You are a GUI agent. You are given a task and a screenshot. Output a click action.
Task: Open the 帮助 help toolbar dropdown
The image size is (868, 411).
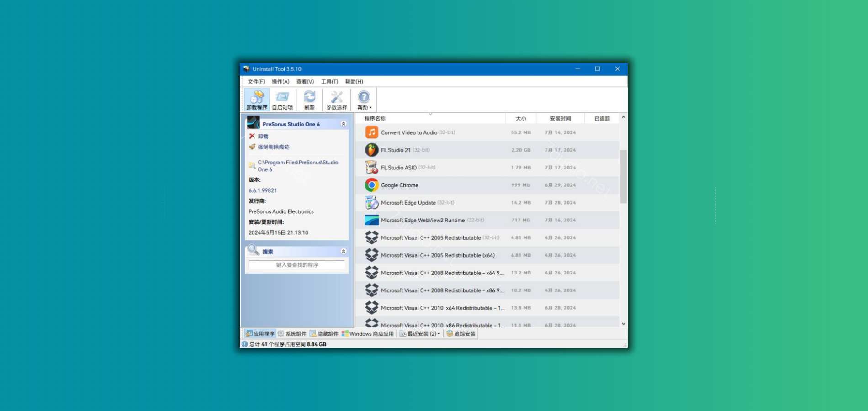pyautogui.click(x=364, y=100)
